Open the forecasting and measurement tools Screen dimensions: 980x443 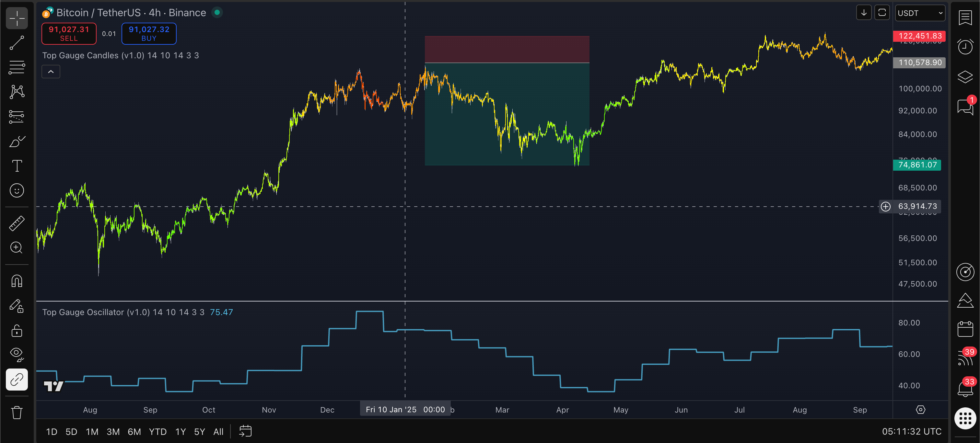click(17, 116)
